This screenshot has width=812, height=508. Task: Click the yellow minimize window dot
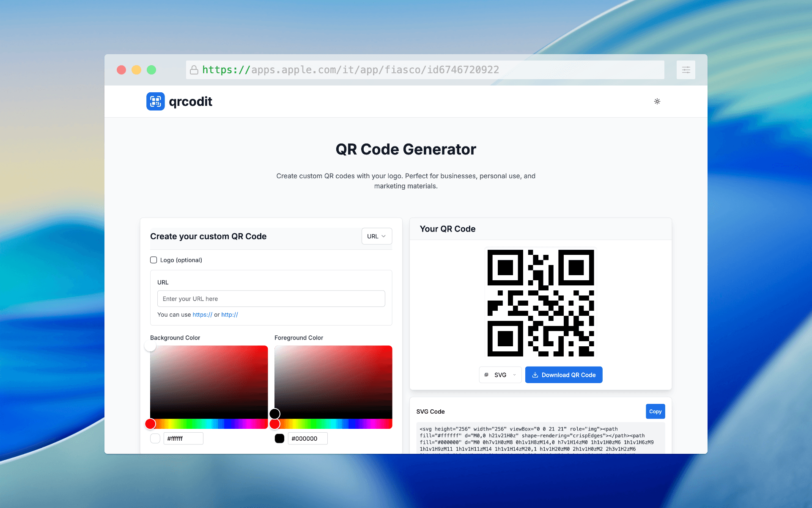click(x=136, y=70)
